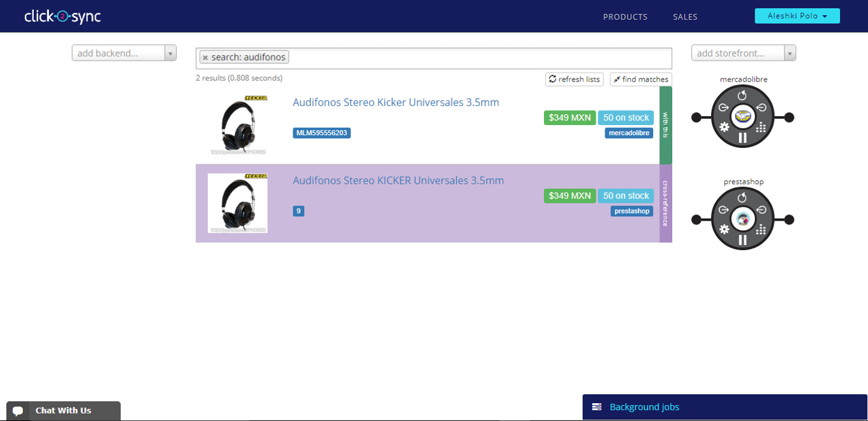This screenshot has height=421, width=868.
Task: Click headphone thumbnail of prestashop product
Action: click(238, 203)
